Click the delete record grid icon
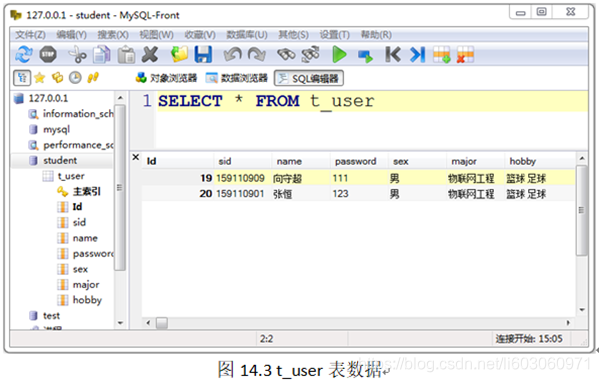Screen dimensions: 599x382 point(465,55)
